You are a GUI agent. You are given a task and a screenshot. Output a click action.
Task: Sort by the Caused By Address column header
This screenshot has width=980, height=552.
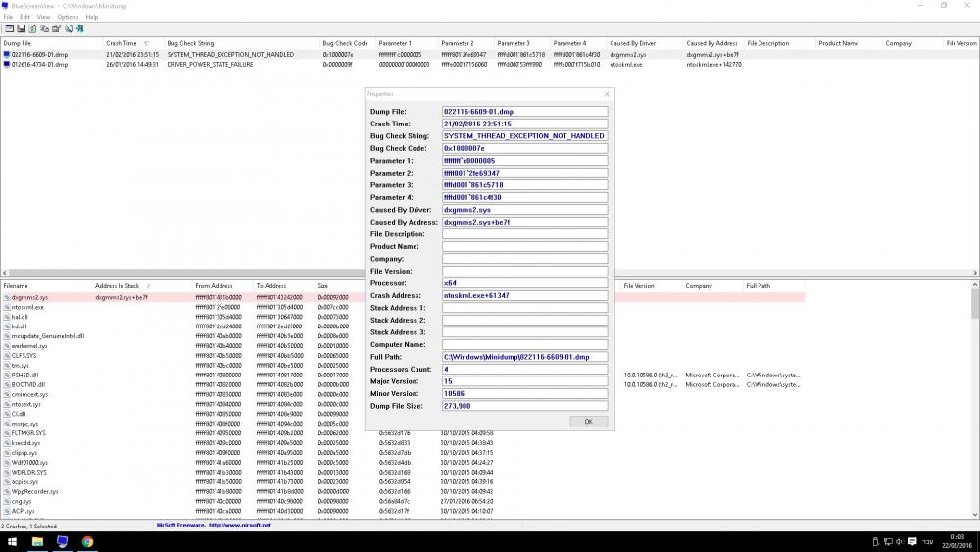713,43
